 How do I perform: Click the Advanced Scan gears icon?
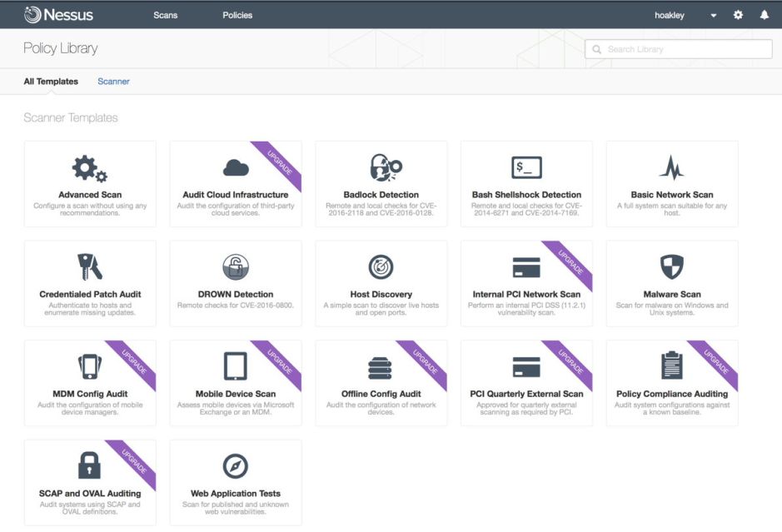89,169
